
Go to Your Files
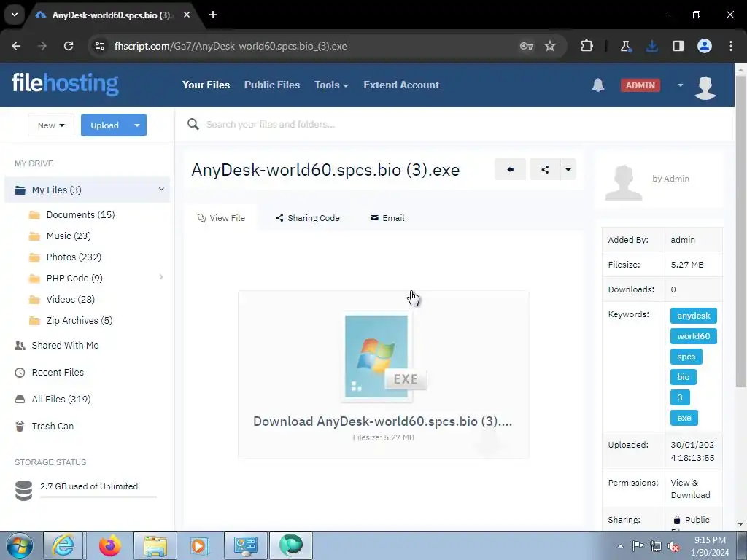coord(206,85)
